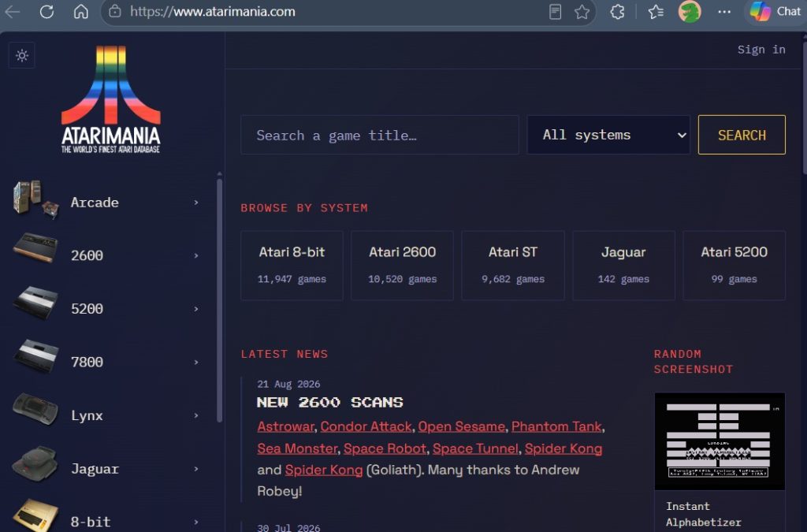Open the Atari 5200 system card
Screen dimensions: 807x532
pos(734,266)
